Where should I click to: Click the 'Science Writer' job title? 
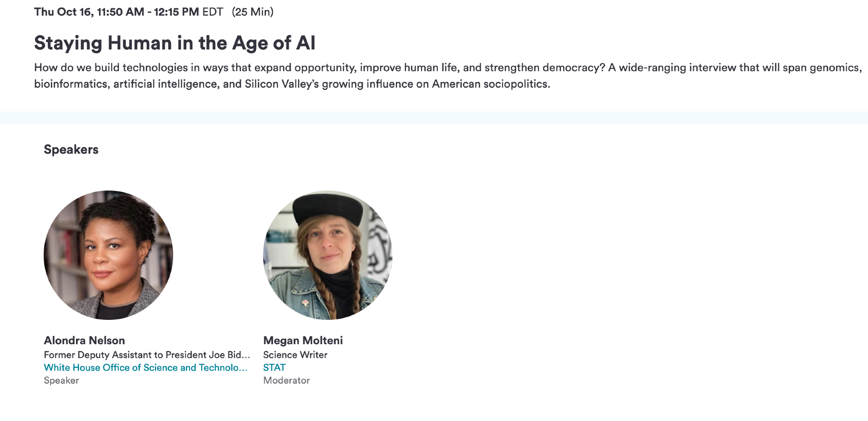(295, 355)
